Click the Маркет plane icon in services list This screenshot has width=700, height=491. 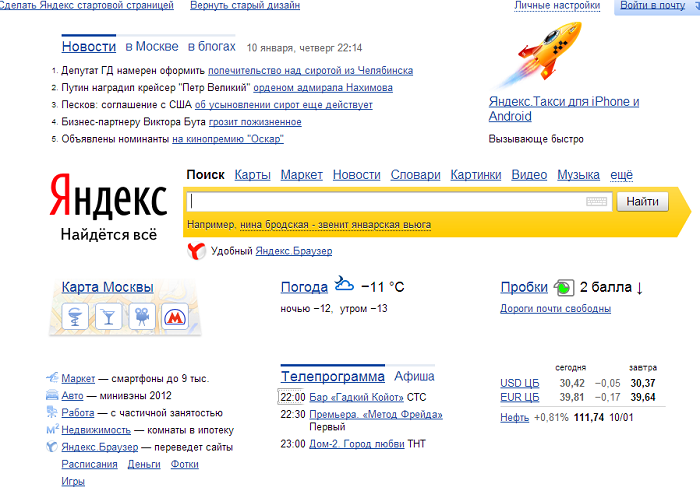52,378
